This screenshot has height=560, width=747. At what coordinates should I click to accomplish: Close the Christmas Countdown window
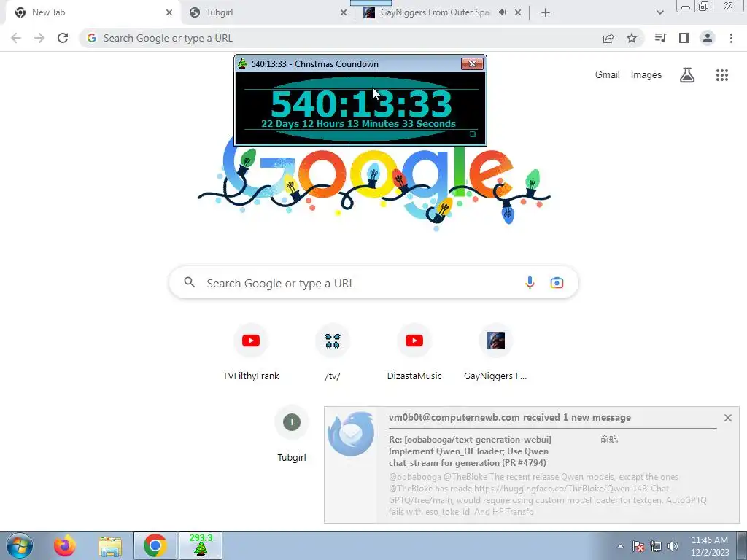click(472, 64)
